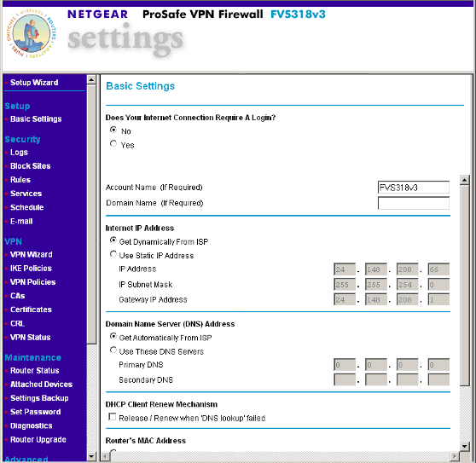Click the sidebar scrollbar thumb
The width and height of the screenshot is (476, 463).
[x=91, y=214]
